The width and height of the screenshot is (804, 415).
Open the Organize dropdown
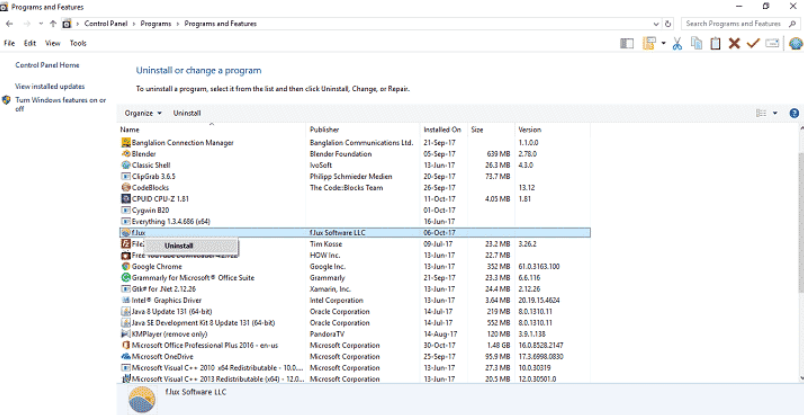click(143, 113)
